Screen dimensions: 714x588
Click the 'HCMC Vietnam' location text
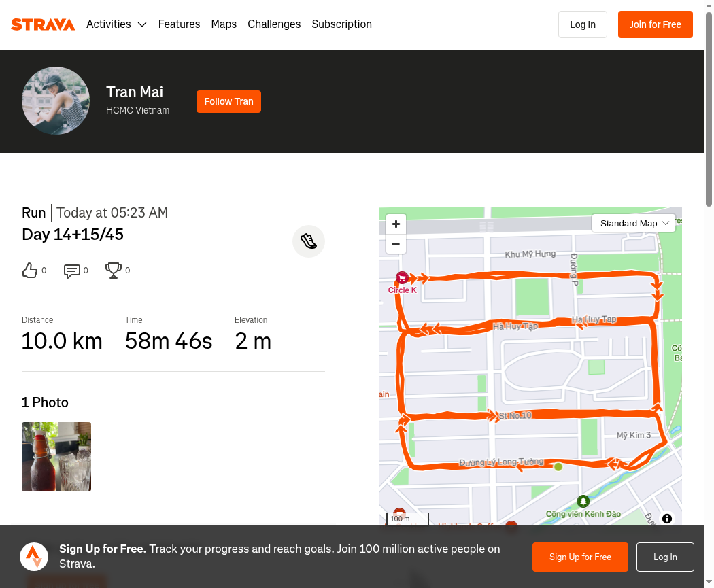click(138, 110)
